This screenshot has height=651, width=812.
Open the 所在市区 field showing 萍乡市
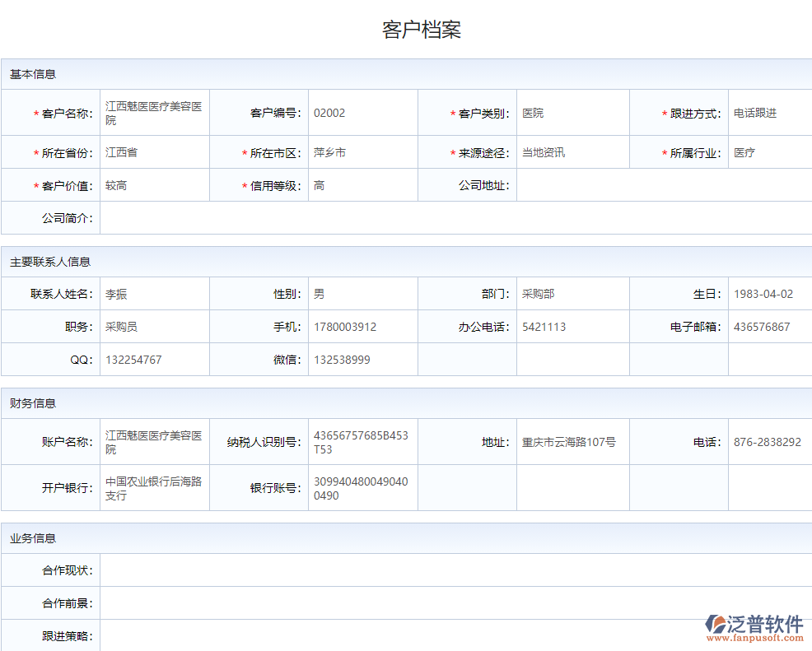pos(362,152)
